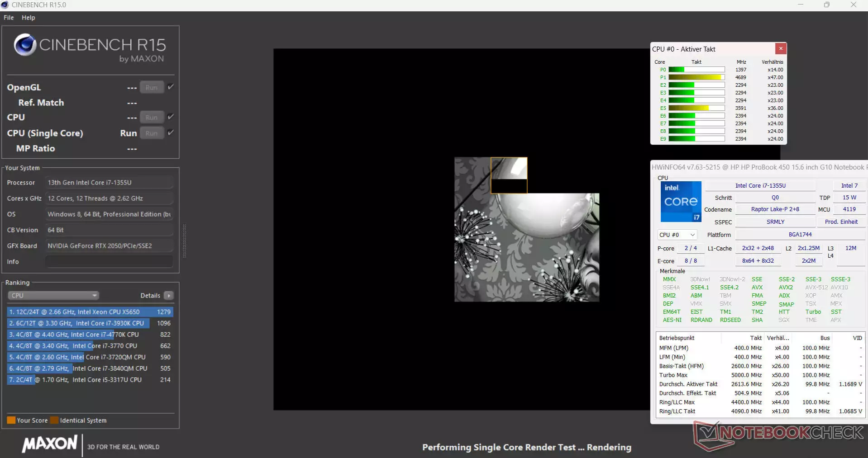Toggle the CPU (Single Core) checkbox
This screenshot has height=458, width=868.
tap(171, 132)
